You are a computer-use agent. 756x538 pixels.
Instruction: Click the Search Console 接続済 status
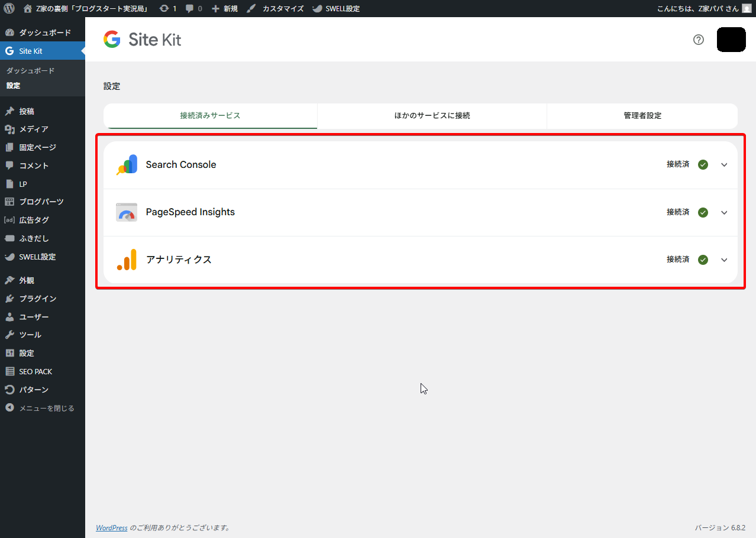[x=678, y=165]
